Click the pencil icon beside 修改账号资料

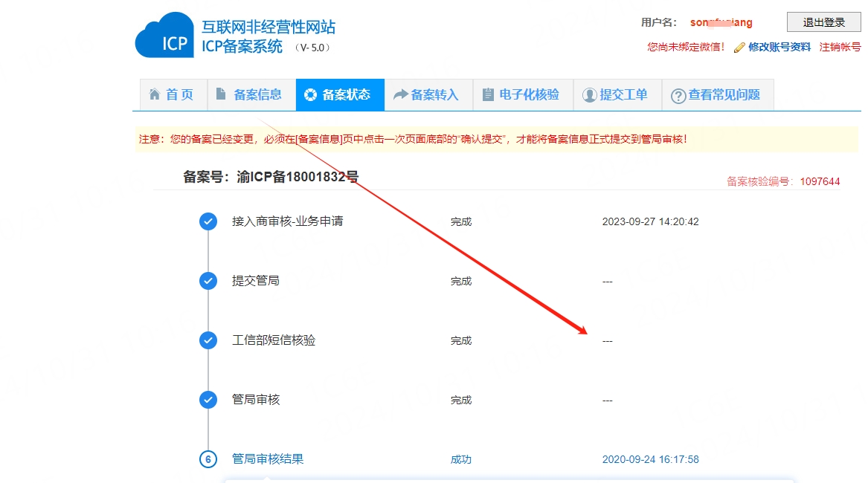(x=739, y=48)
